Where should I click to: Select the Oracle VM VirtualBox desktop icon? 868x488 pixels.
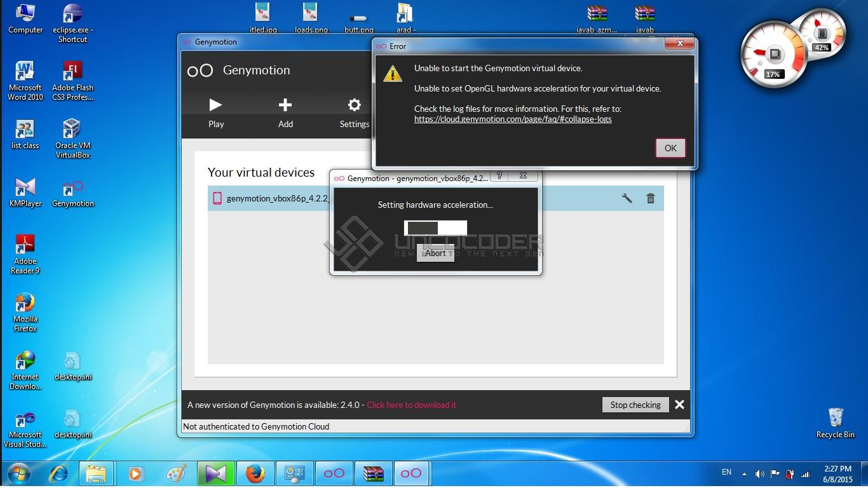click(73, 139)
